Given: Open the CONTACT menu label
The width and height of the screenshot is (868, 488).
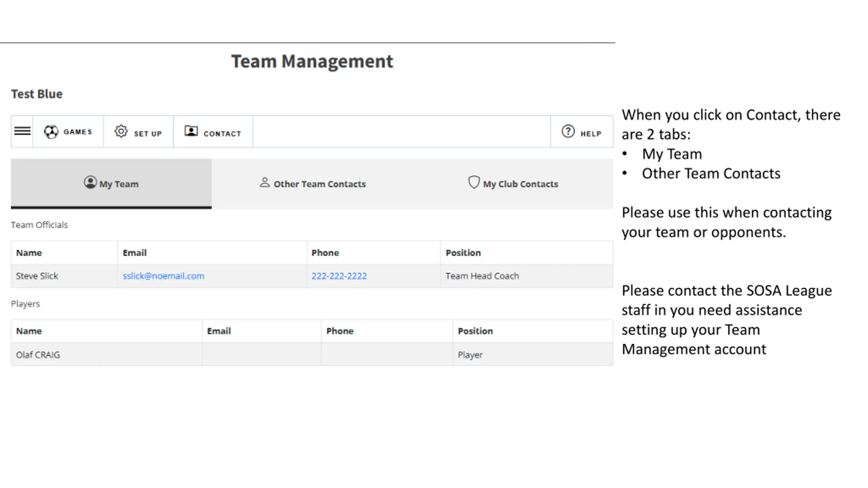Looking at the screenshot, I should coord(222,134).
